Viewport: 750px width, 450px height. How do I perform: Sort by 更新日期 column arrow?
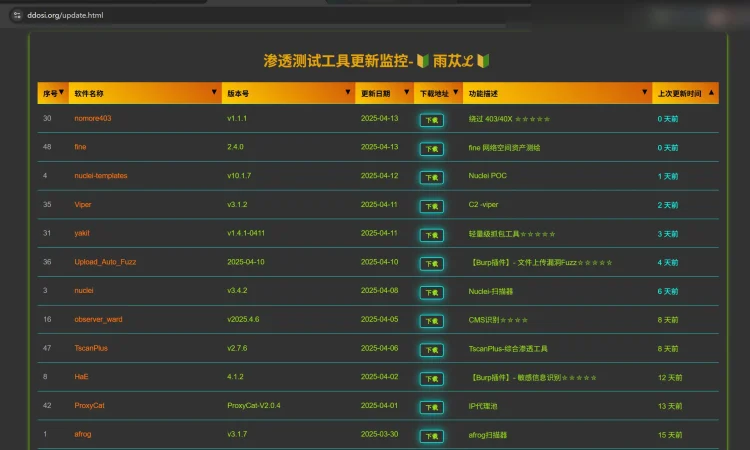pos(407,92)
